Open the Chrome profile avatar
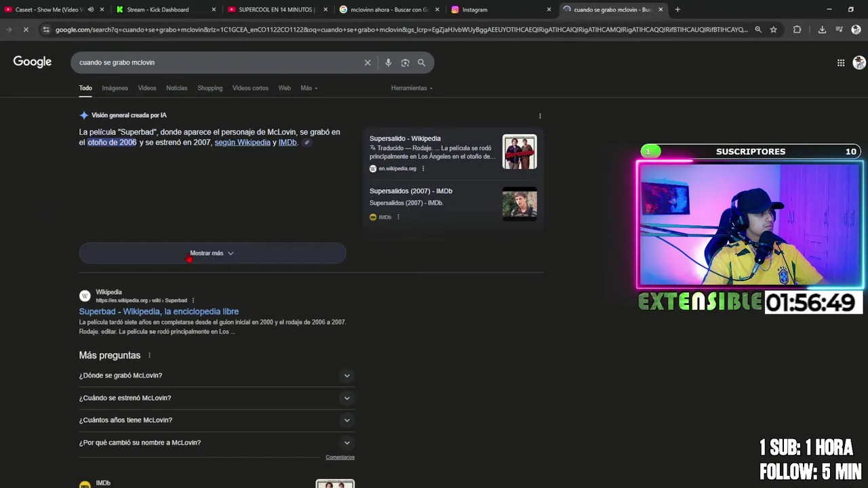The width and height of the screenshot is (868, 488). (x=856, y=30)
